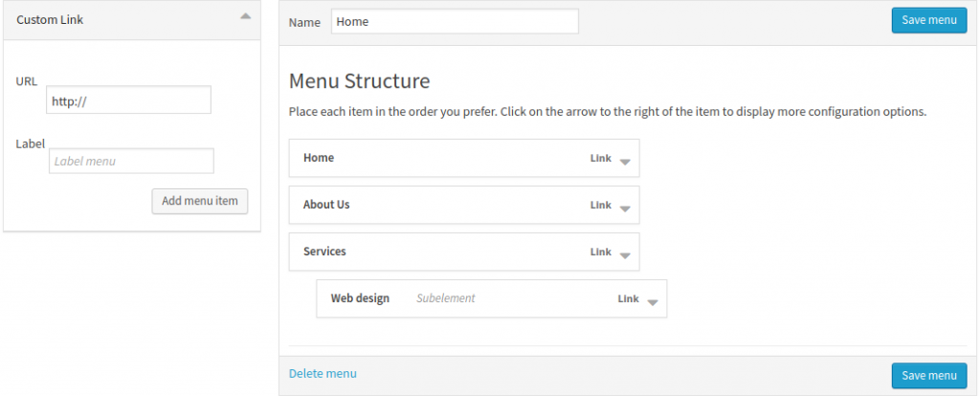Click the Delete menu link
Image resolution: width=980 pixels, height=396 pixels.
(323, 373)
